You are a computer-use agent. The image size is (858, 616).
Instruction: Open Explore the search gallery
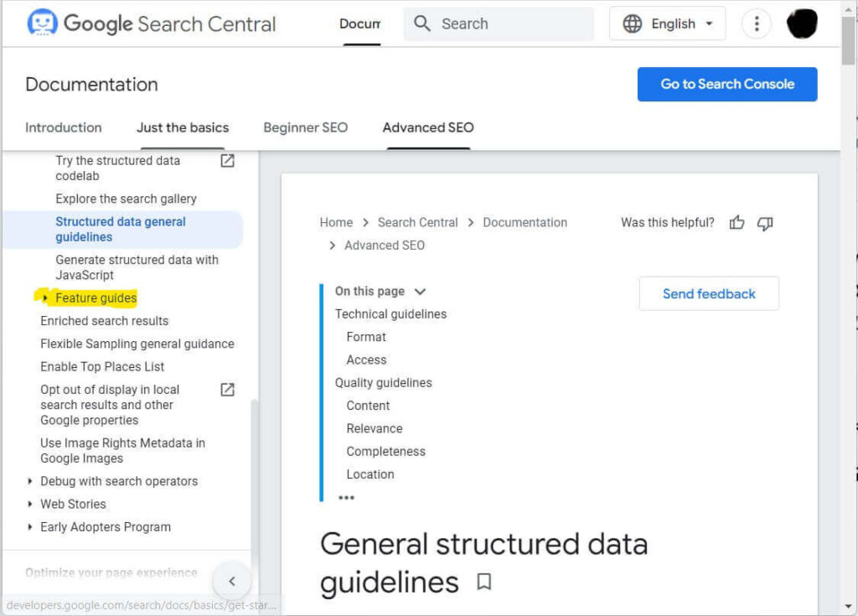click(126, 199)
